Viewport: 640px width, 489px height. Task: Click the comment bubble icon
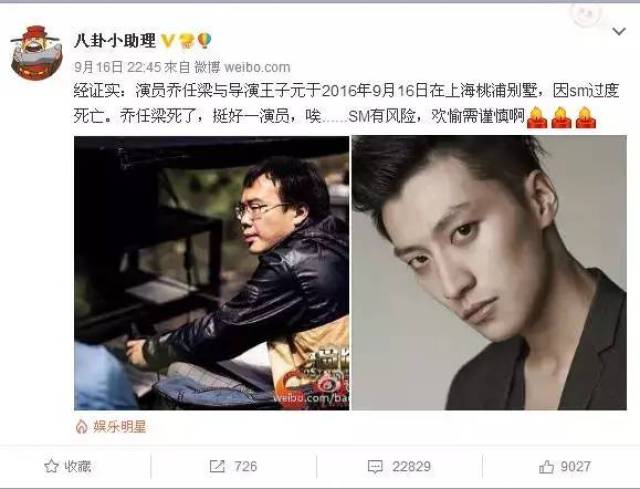375,467
